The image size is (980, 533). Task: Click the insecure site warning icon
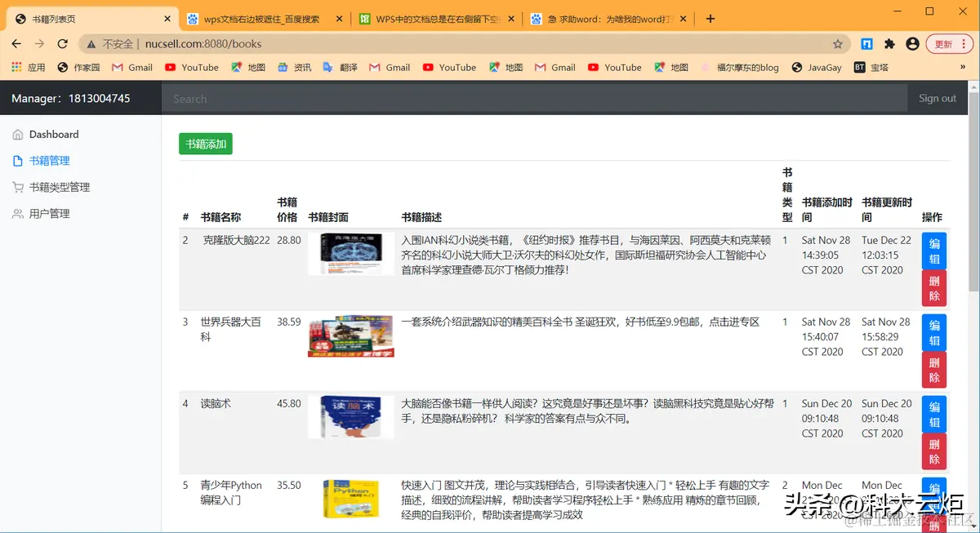(91, 44)
